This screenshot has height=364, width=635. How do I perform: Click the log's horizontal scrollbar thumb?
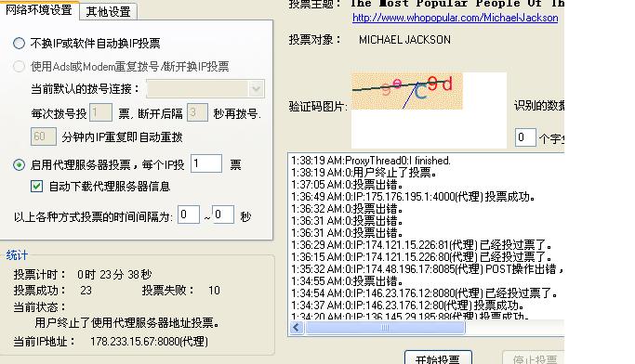(385, 327)
